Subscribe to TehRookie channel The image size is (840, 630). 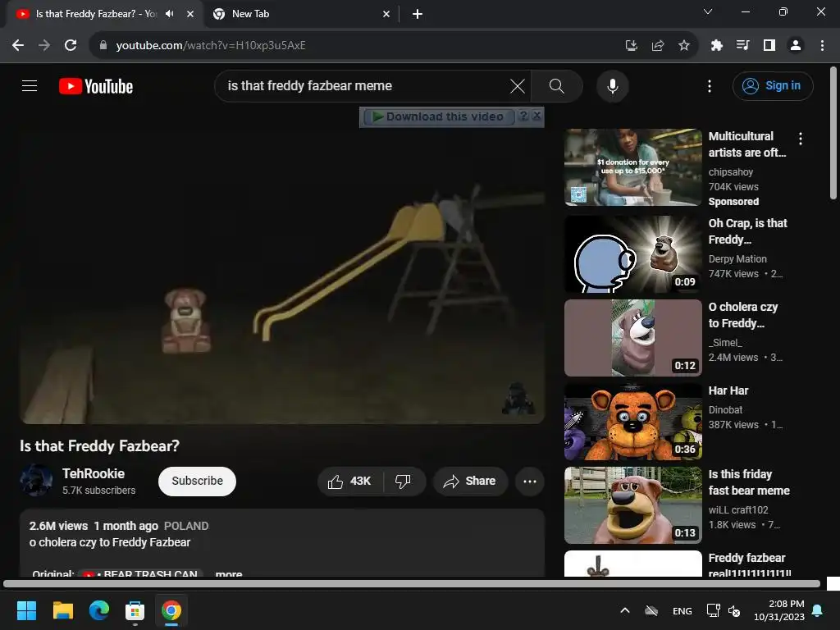(x=197, y=481)
